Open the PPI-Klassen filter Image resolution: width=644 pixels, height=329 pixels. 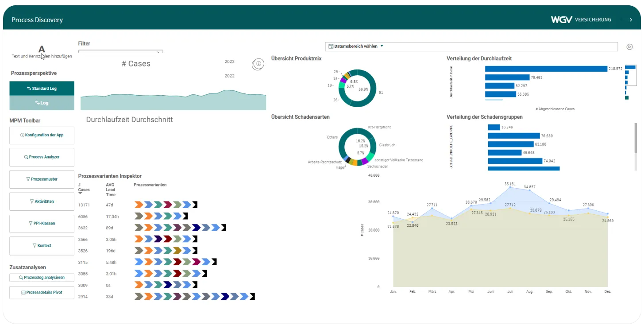pyautogui.click(x=42, y=224)
